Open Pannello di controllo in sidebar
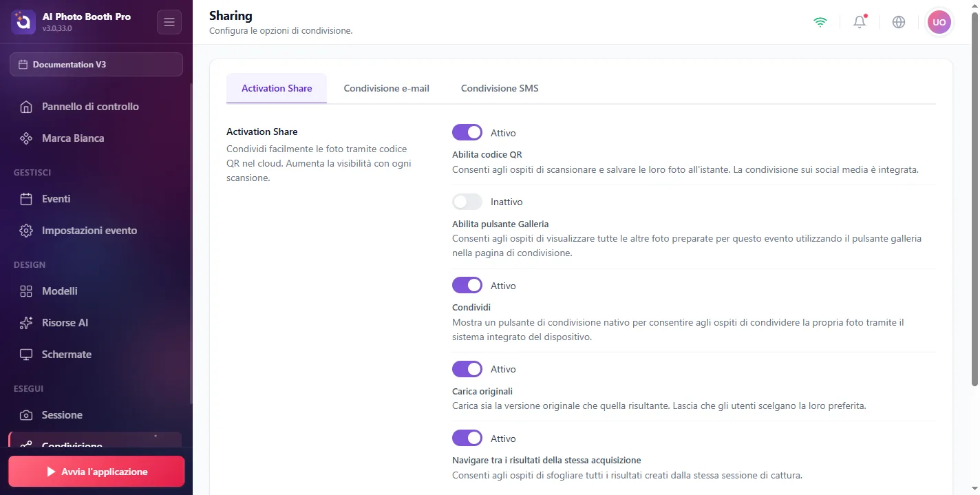Viewport: 980px width, 495px height. tap(95, 107)
